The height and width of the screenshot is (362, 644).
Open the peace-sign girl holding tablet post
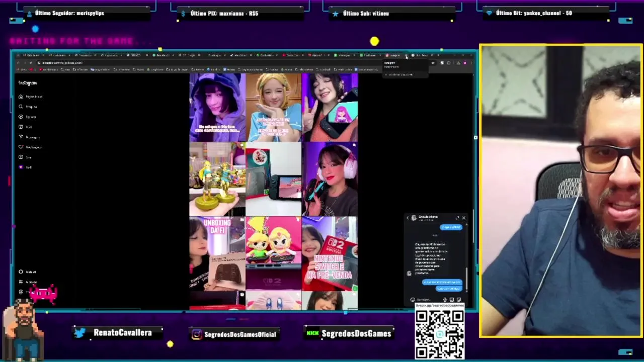coord(330,107)
